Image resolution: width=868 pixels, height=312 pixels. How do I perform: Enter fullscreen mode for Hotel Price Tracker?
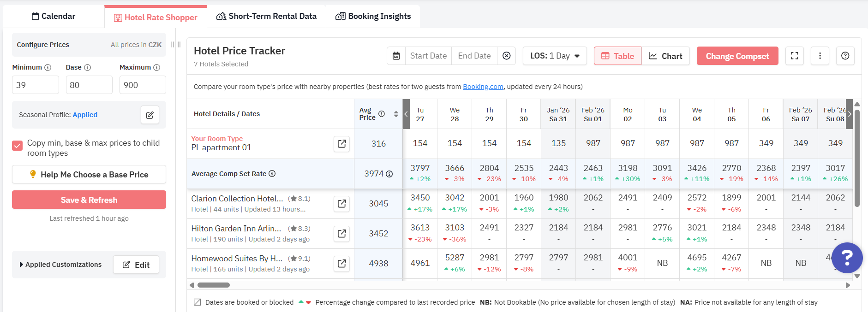pyautogui.click(x=794, y=56)
